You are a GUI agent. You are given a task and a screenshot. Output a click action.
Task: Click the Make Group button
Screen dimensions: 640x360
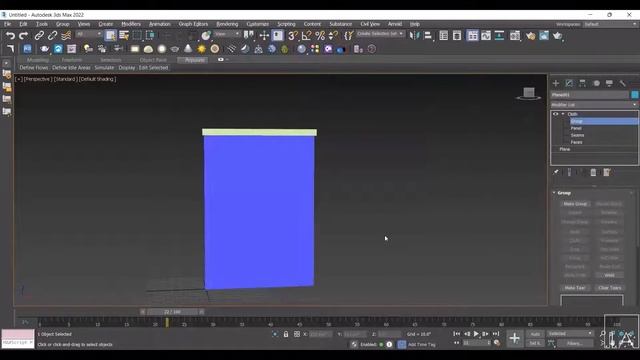[x=575, y=204]
